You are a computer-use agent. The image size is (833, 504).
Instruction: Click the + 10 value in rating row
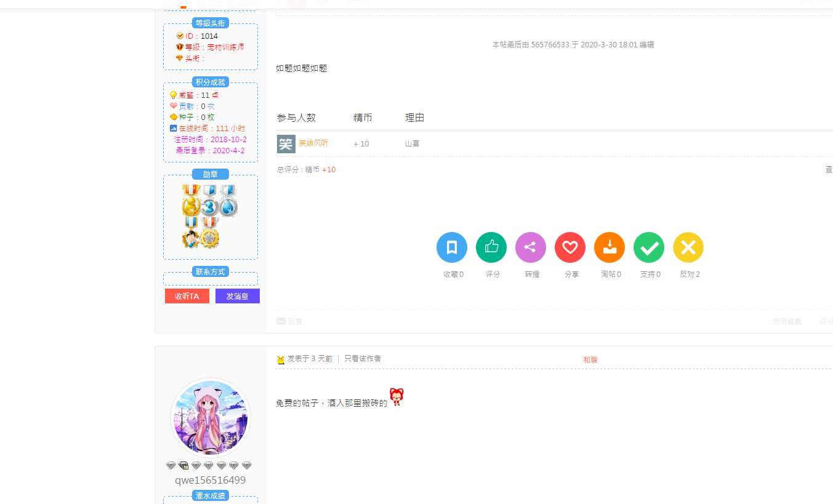click(361, 144)
